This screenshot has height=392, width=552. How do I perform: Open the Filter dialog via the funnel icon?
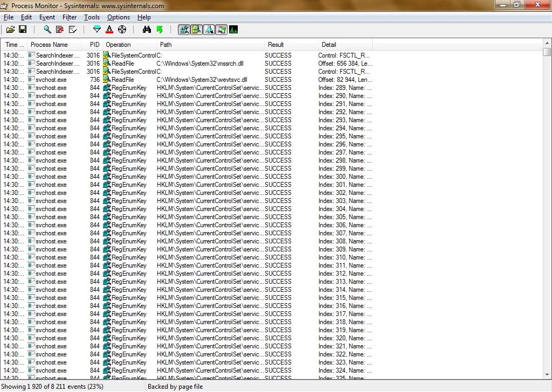(x=97, y=30)
